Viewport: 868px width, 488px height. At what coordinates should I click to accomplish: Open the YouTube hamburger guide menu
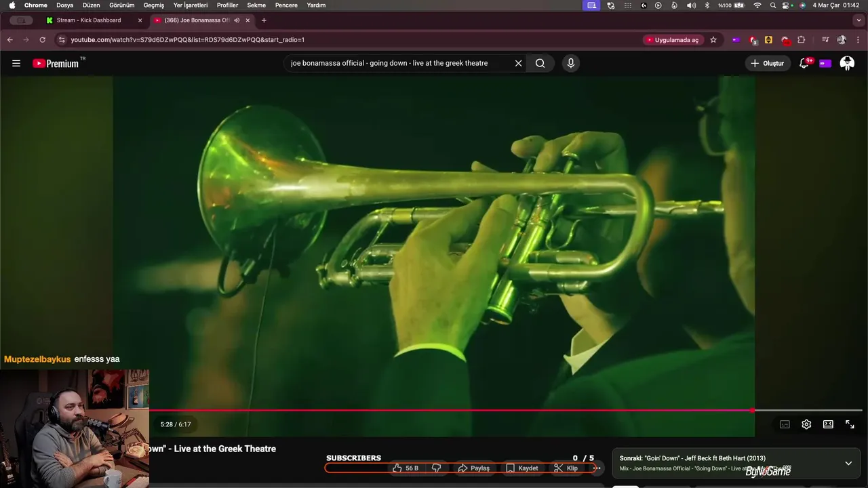16,63
